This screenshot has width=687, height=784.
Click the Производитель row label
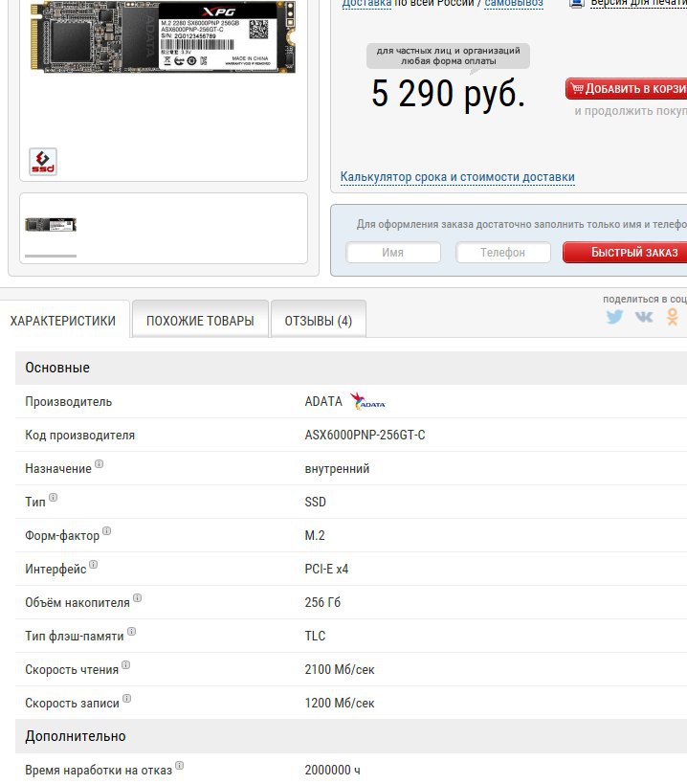[x=69, y=401]
